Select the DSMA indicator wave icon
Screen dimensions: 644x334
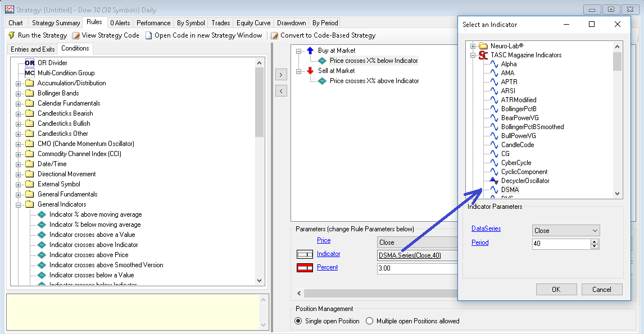coord(494,190)
